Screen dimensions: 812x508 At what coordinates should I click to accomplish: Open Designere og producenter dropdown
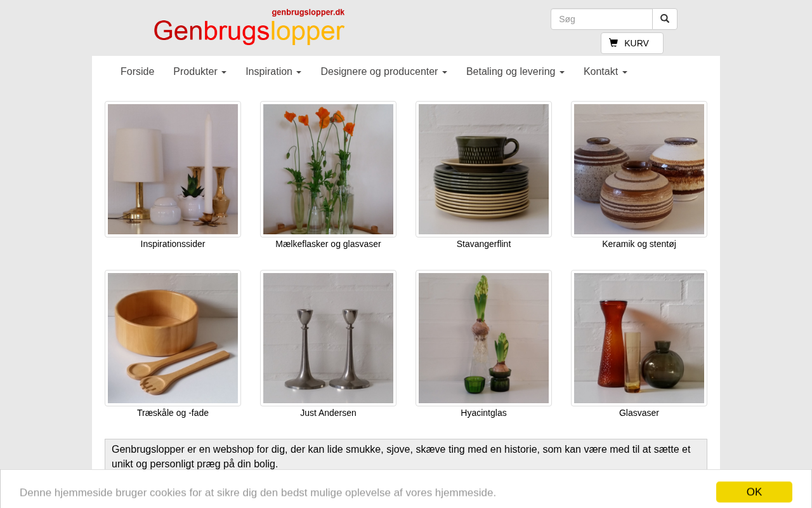pyautogui.click(x=384, y=72)
